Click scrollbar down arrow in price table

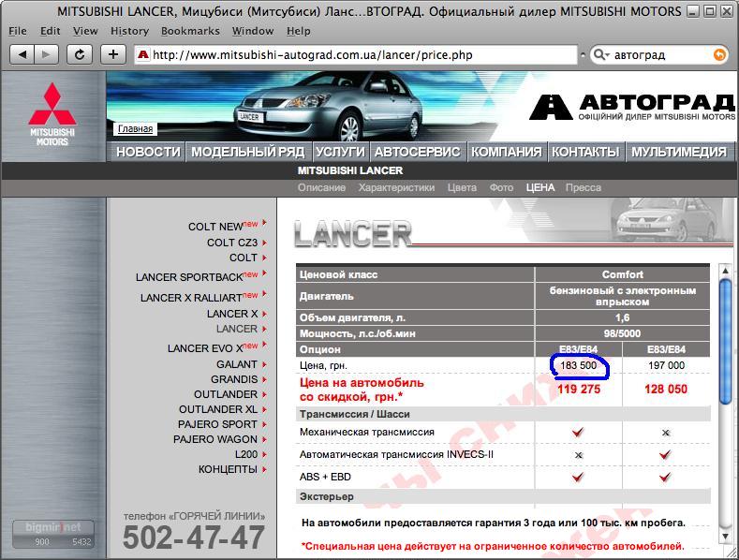pos(725,536)
